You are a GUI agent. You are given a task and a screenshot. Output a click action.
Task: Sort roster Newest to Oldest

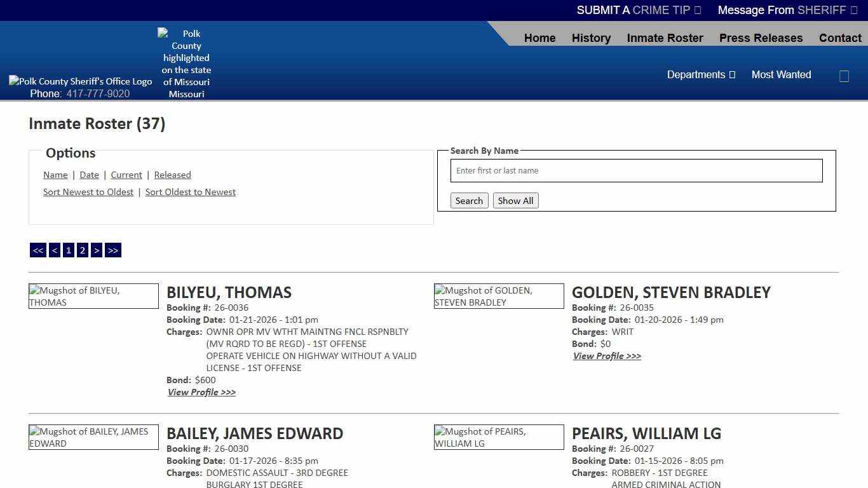[x=88, y=191]
